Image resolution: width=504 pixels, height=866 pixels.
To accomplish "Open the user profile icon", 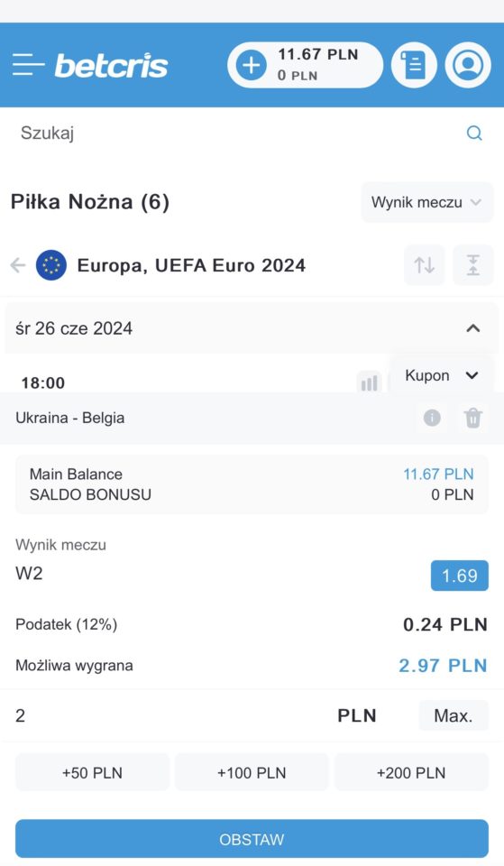I will point(468,65).
